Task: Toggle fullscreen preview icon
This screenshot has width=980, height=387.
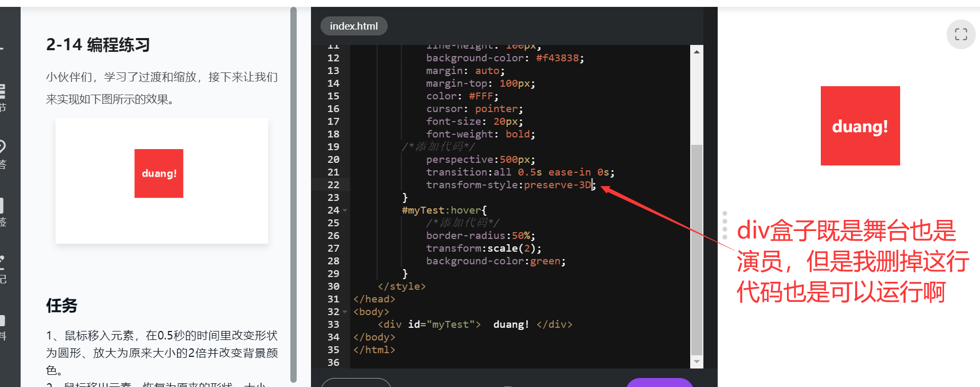Action: click(x=961, y=34)
